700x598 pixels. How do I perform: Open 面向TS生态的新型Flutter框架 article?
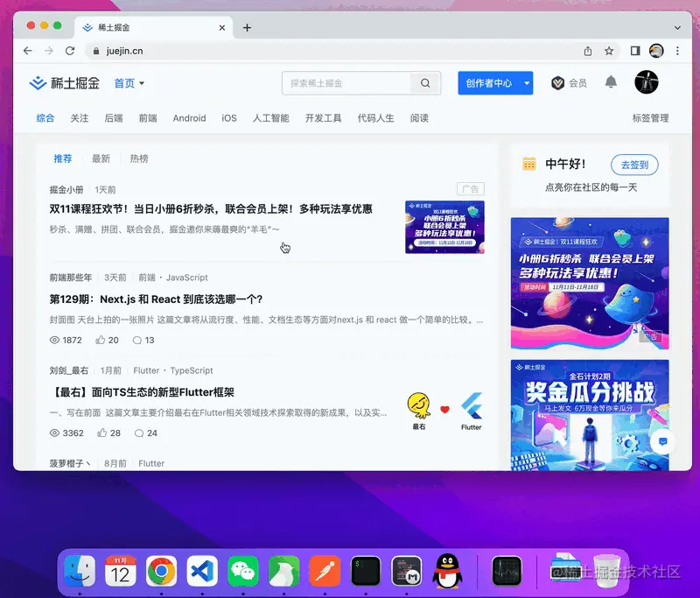142,392
